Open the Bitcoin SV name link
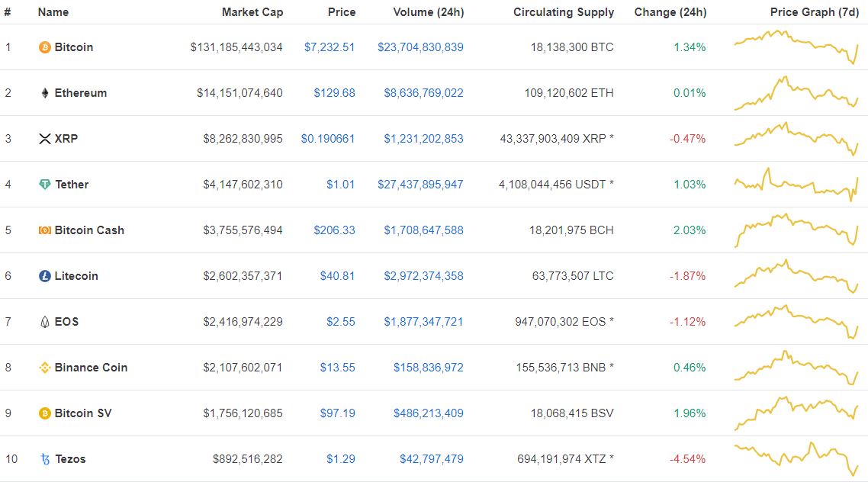The image size is (868, 482). point(83,413)
